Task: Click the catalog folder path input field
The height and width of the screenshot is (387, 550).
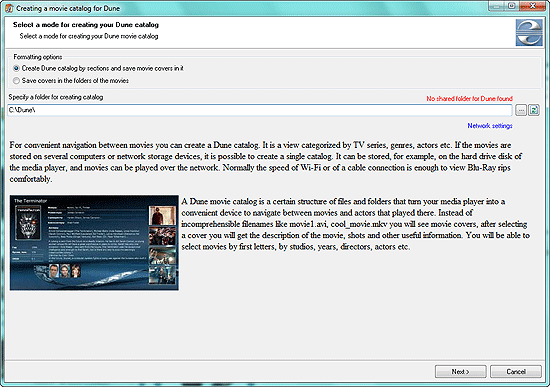Action: [x=260, y=110]
